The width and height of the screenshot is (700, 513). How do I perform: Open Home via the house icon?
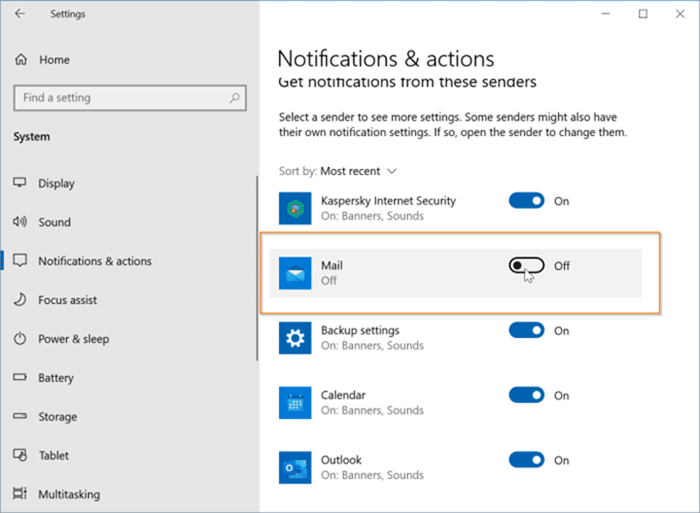tap(21, 59)
